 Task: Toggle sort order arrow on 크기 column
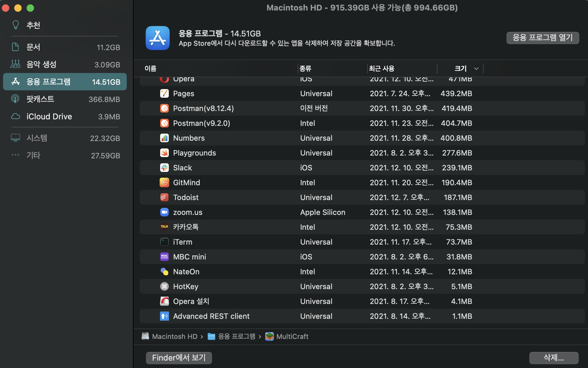coord(476,69)
